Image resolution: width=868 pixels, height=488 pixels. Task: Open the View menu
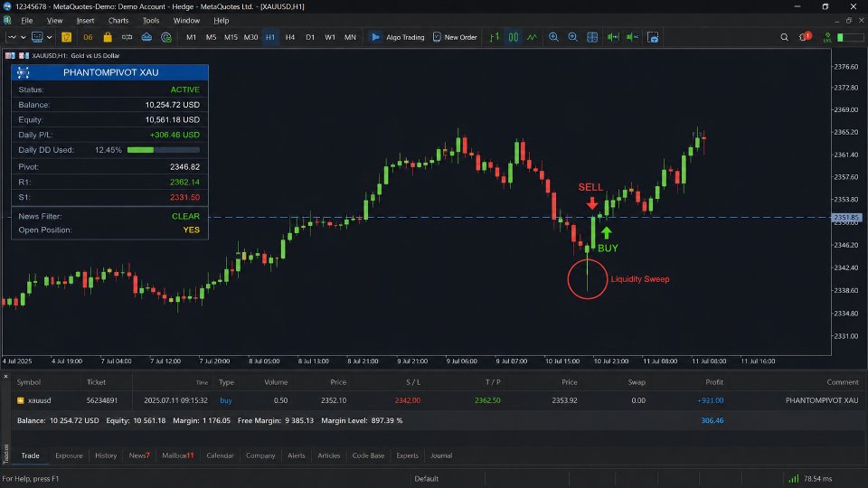54,21
